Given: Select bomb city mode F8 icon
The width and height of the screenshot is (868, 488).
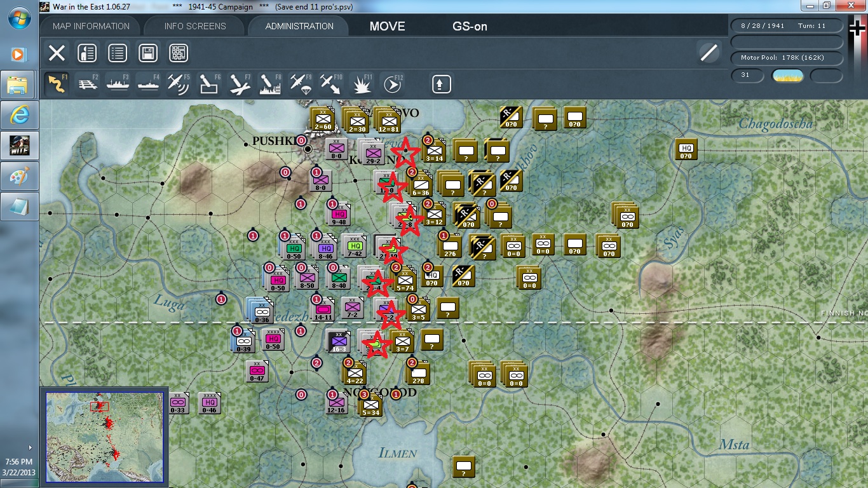Looking at the screenshot, I should pos(270,84).
